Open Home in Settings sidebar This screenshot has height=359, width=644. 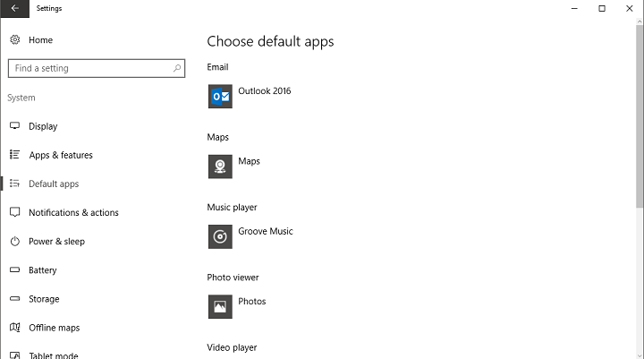coord(40,40)
